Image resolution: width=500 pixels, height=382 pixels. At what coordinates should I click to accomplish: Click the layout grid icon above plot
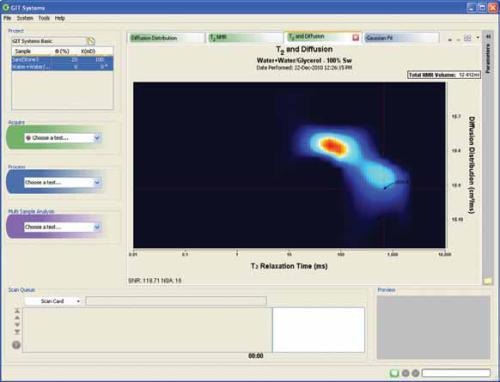(x=468, y=38)
